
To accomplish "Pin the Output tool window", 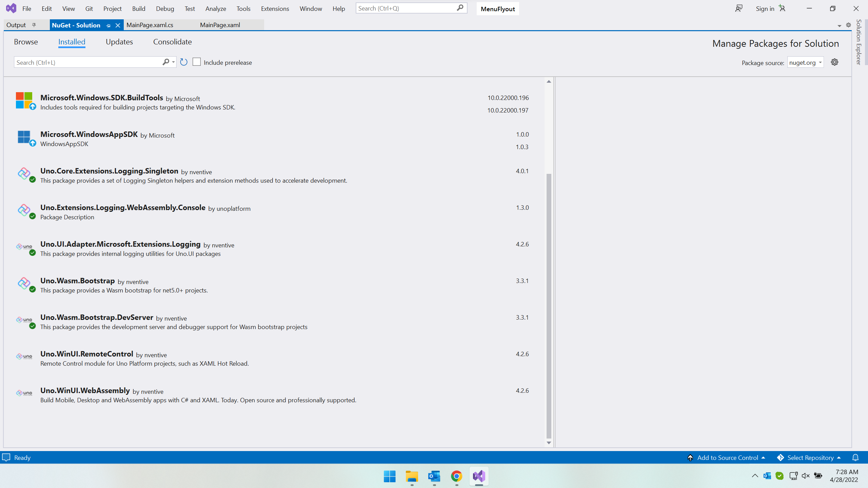I will [34, 25].
